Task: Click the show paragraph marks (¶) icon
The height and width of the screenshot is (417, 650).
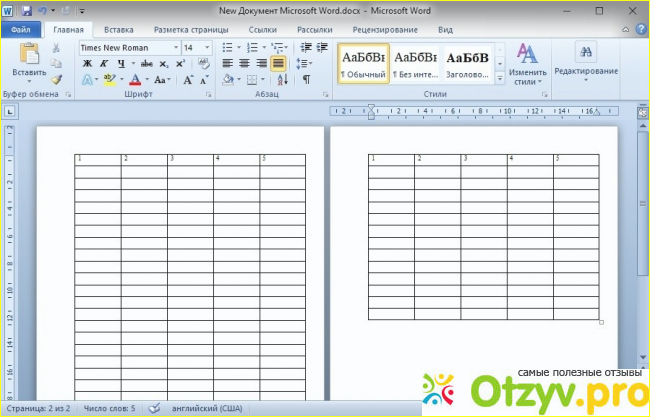Action: pyautogui.click(x=306, y=79)
